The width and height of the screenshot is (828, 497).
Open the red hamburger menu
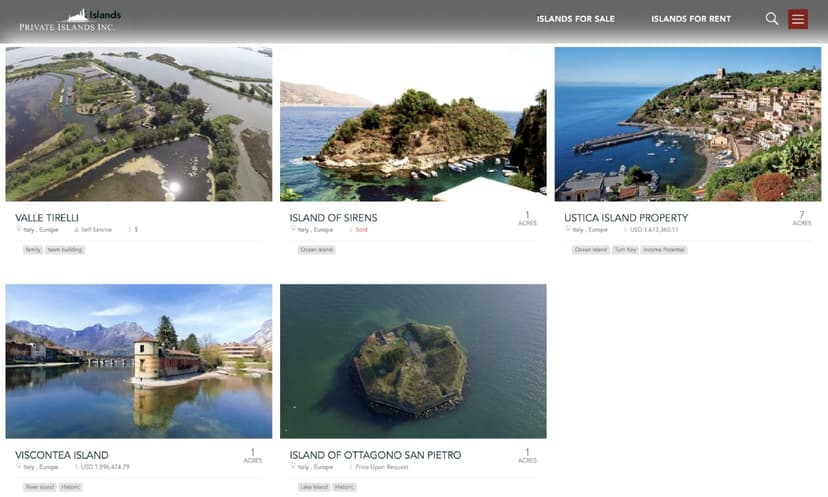pos(797,19)
